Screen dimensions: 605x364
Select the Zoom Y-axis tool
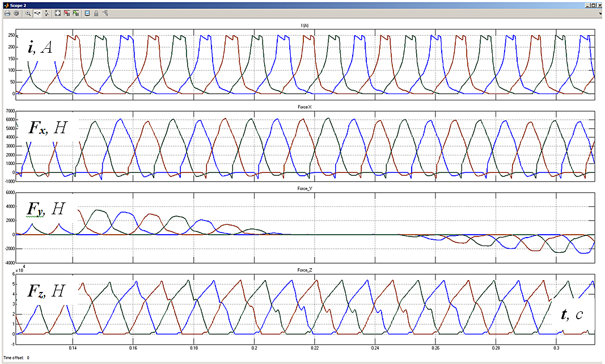click(45, 13)
